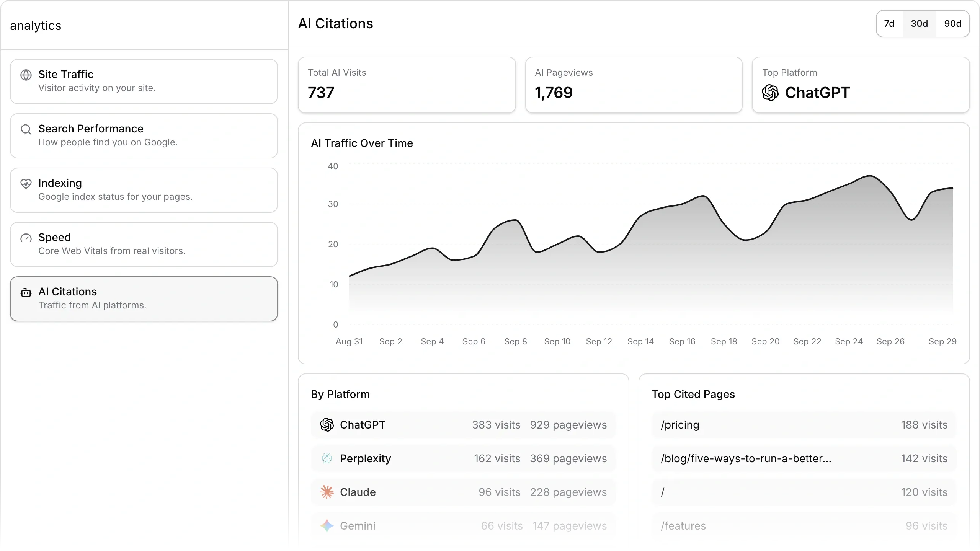This screenshot has width=980, height=551.
Task: Open the /blog/five-ways-to-run-a-better... page row
Action: click(x=804, y=458)
